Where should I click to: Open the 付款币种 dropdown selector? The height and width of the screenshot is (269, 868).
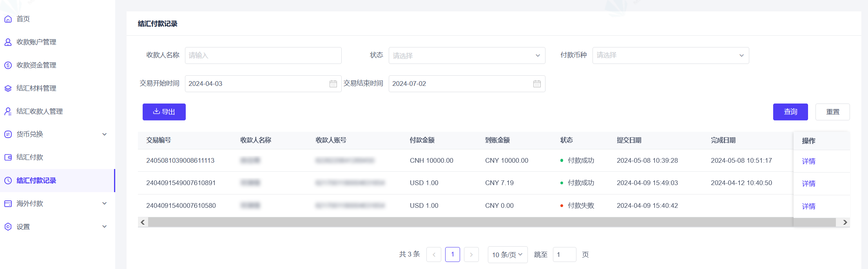670,56
